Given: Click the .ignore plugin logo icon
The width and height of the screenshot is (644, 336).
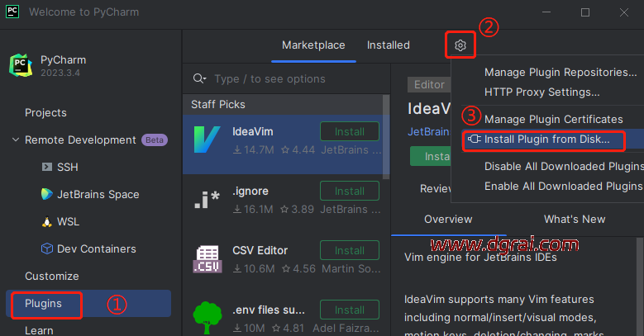Looking at the screenshot, I should coord(205,201).
